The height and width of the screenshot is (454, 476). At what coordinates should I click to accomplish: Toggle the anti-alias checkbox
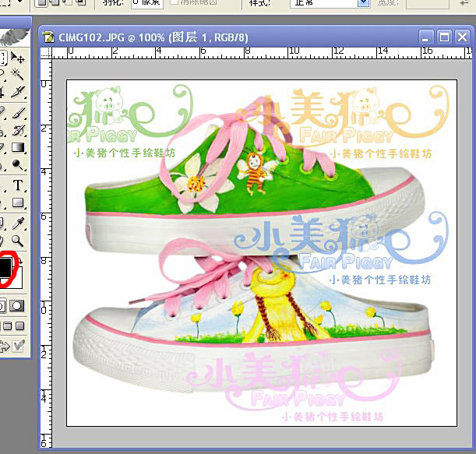tap(174, 2)
